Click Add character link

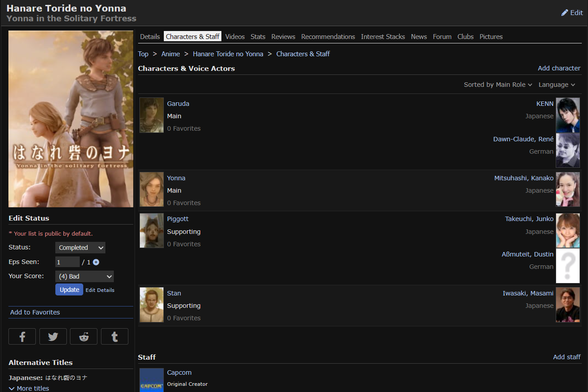559,68
